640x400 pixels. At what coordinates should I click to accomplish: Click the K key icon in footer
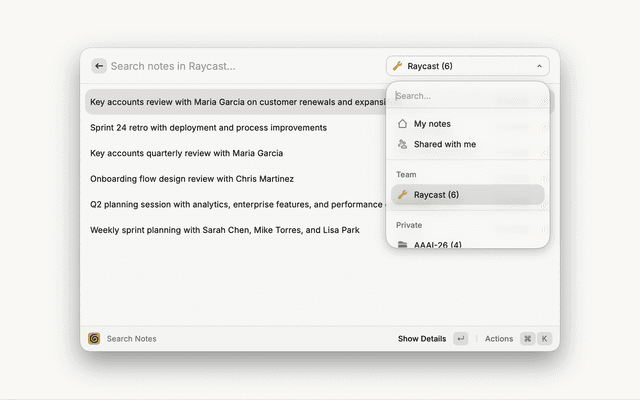[x=545, y=338]
